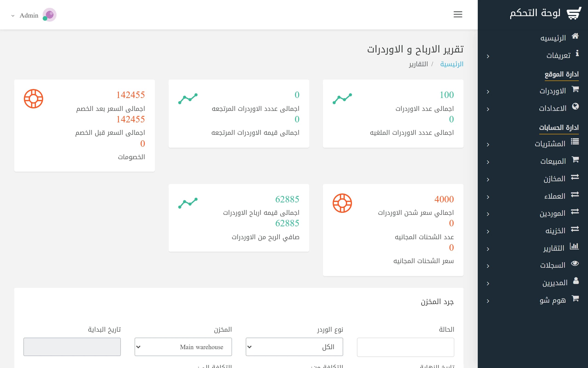Image resolution: width=588 pixels, height=368 pixels.
Task: Expand the التقارير submenu chevron
Action: tap(488, 249)
